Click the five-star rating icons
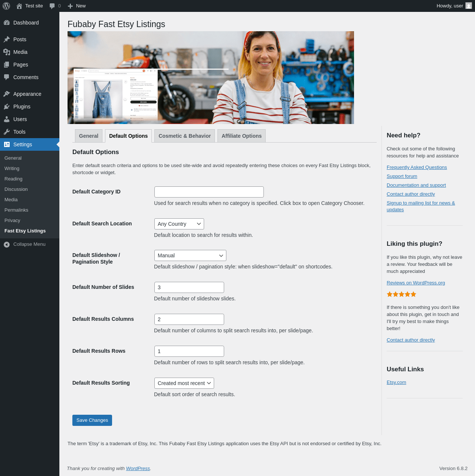 [402, 294]
